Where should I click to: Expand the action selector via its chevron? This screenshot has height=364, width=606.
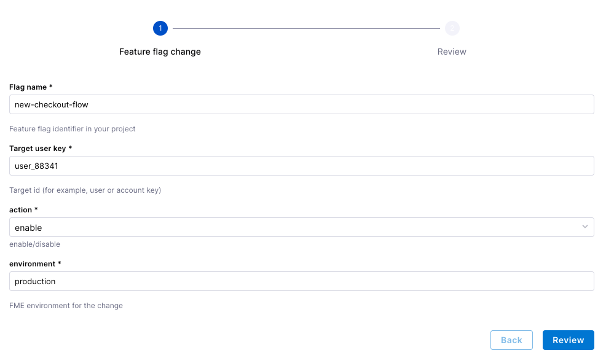[x=585, y=227]
